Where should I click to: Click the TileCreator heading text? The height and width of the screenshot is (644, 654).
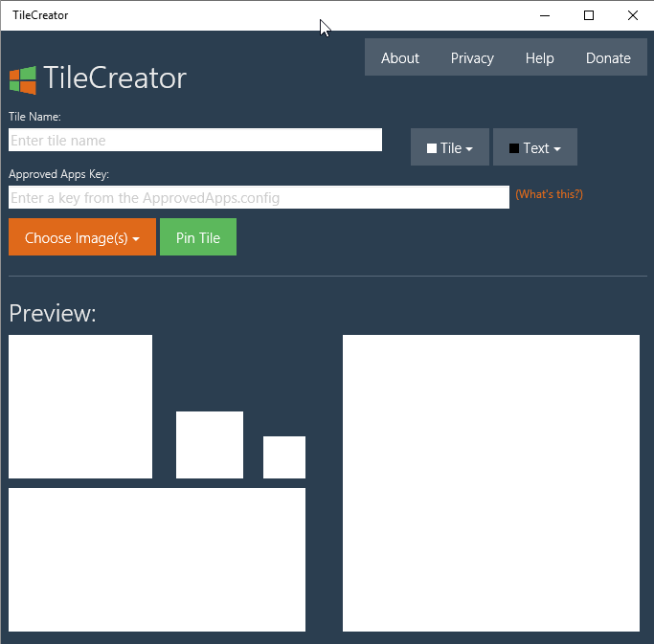click(x=115, y=78)
